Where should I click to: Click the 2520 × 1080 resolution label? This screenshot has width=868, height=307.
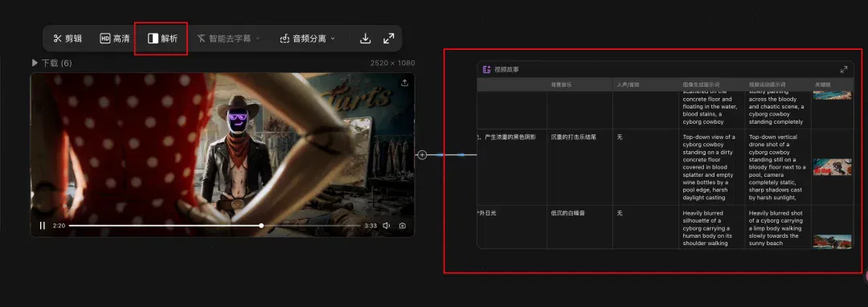click(x=392, y=63)
